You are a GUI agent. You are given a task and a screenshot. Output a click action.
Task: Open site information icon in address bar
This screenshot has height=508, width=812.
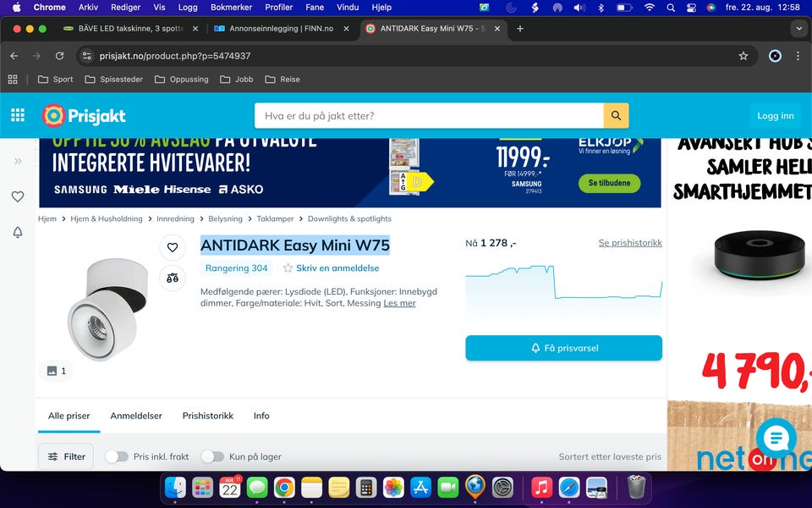[x=87, y=56]
